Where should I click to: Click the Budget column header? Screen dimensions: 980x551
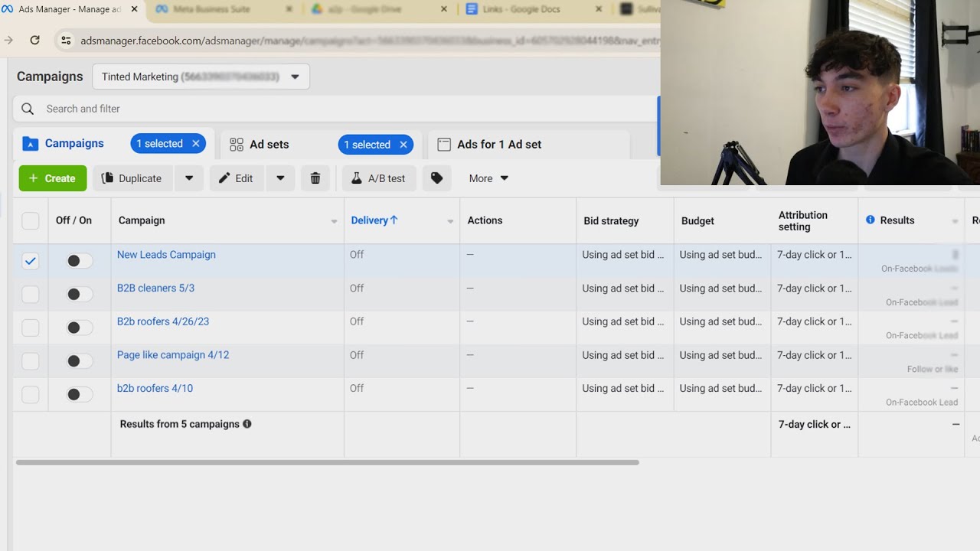(697, 221)
